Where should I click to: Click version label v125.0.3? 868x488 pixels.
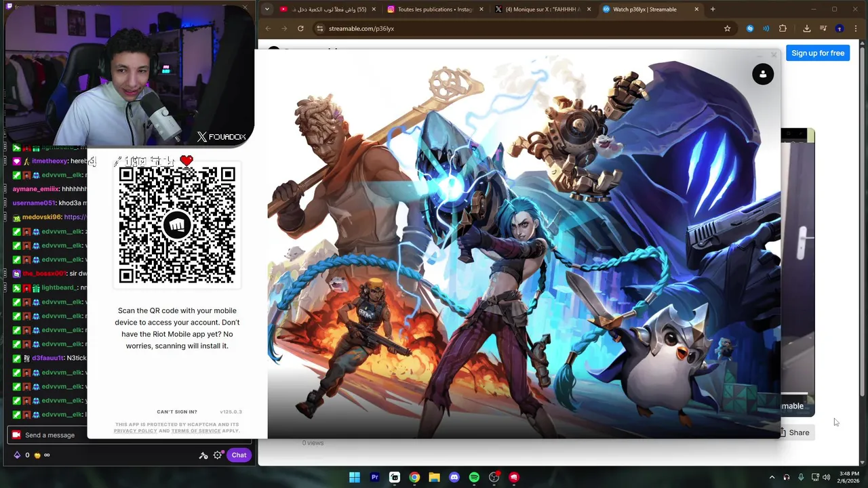231,412
